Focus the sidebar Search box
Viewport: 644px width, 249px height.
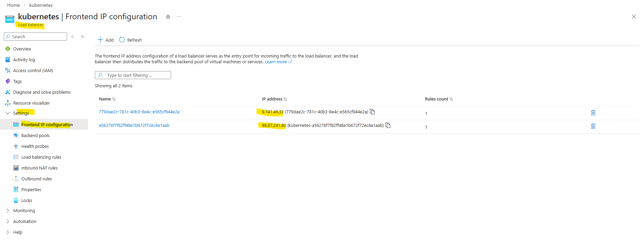tap(35, 37)
